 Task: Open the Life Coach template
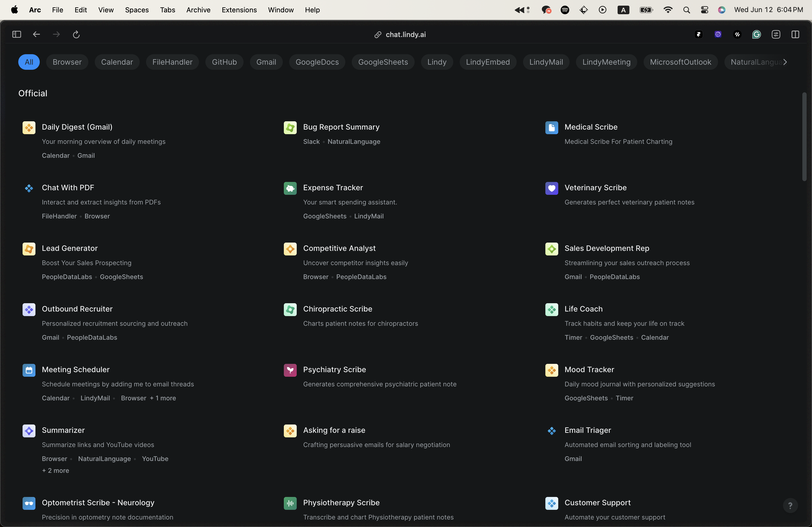pos(583,309)
